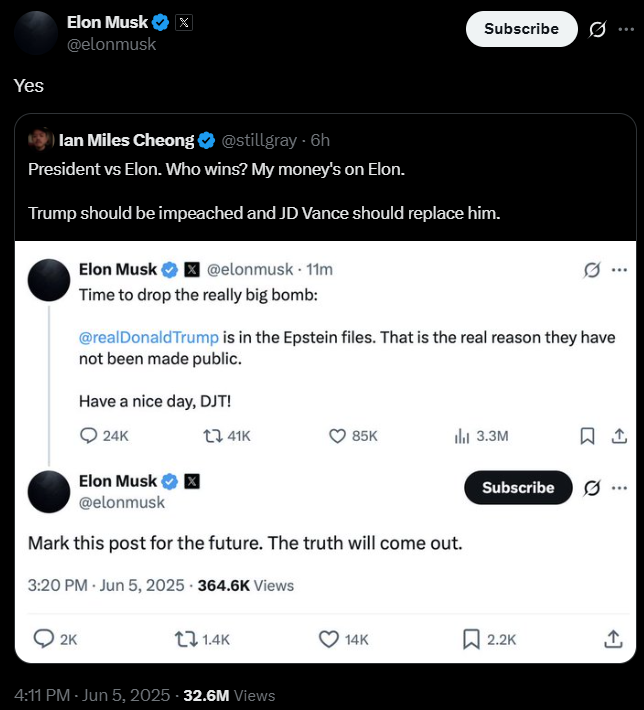The image size is (644, 710).
Task: Bookmark the post showing 2.2K bookmarks
Action: point(472,639)
